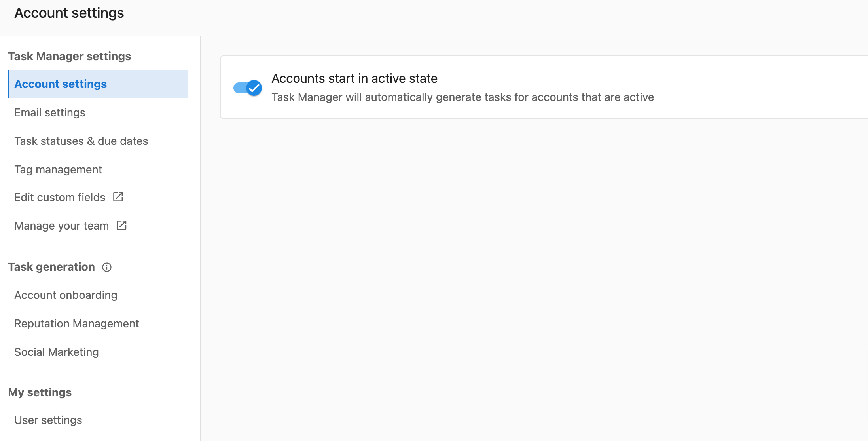Open Tag management

(58, 169)
